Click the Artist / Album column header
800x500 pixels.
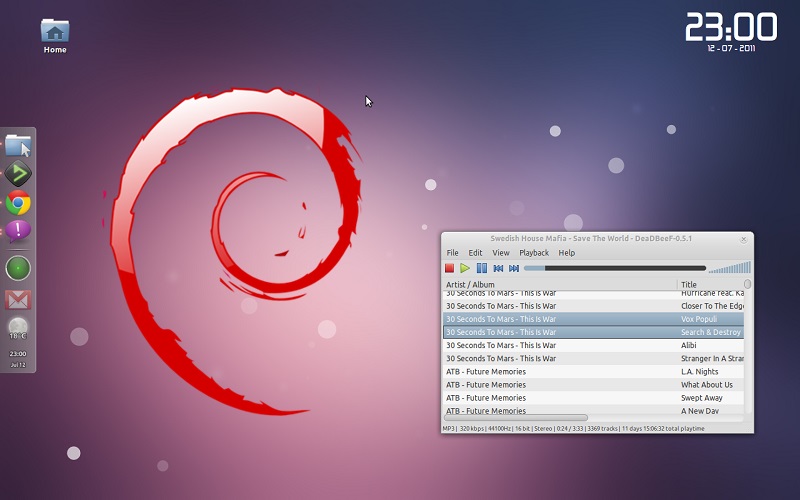pos(560,285)
